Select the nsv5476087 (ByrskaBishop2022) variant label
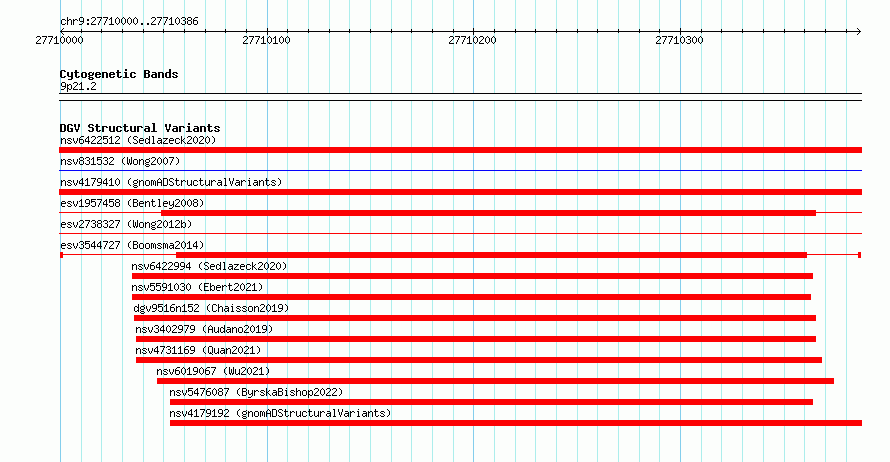 click(256, 392)
